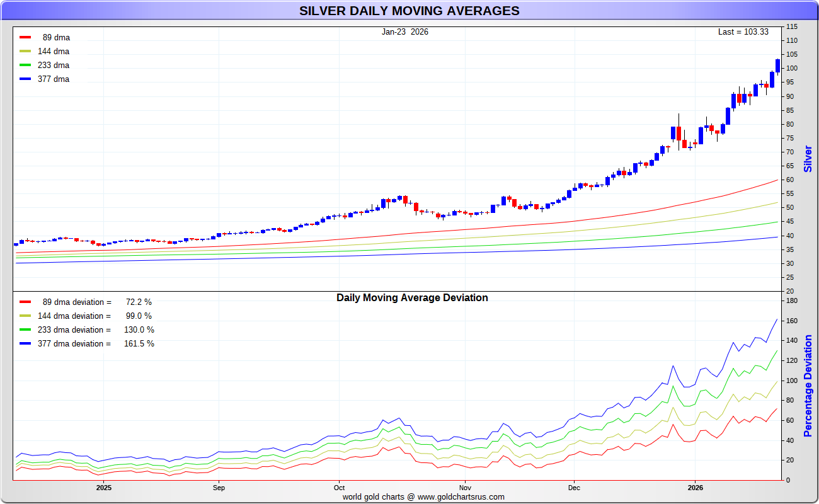Click the '180' deviation axis tick label
The image size is (819, 504).
tap(791, 301)
